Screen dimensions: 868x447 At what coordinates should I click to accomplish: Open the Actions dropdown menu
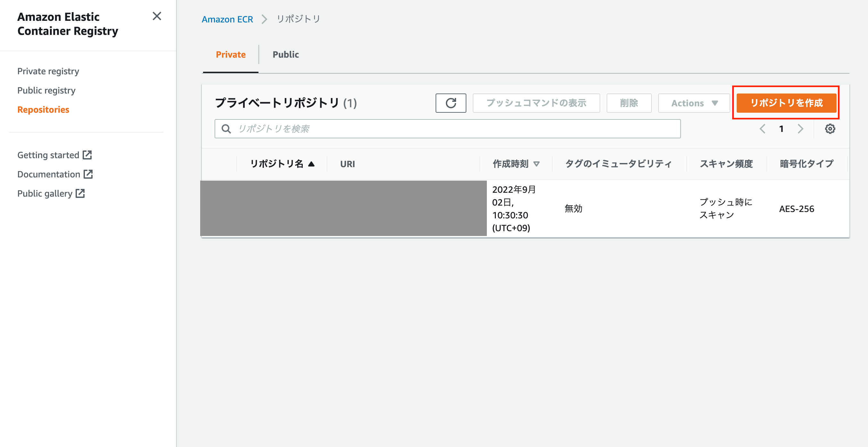tap(693, 103)
